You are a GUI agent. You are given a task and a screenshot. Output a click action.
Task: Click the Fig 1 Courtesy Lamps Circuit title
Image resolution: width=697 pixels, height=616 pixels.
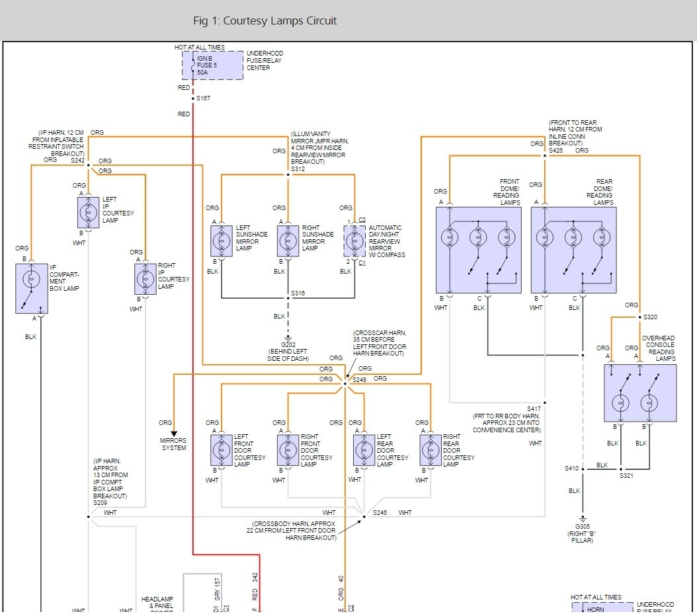coord(265,20)
